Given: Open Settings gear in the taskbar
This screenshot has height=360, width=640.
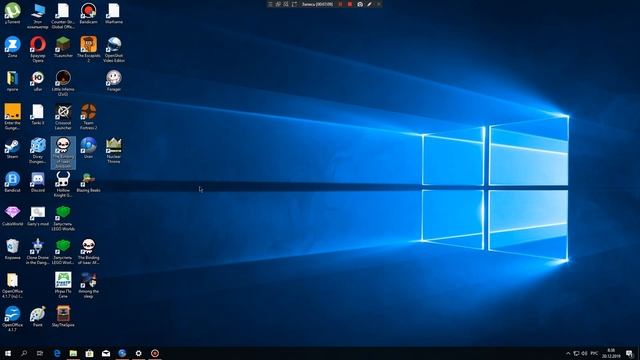Looking at the screenshot, I should [138, 353].
